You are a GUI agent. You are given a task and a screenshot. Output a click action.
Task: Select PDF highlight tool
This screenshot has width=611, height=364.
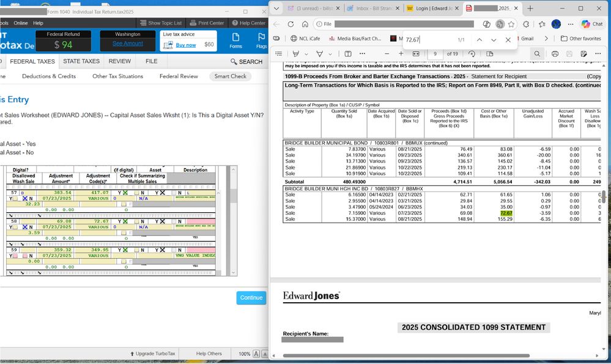coord(296,54)
